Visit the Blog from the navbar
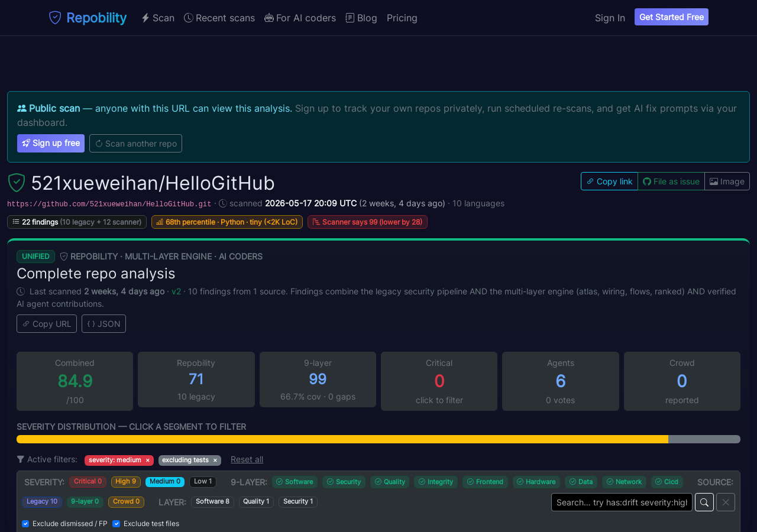The height and width of the screenshot is (532, 757). click(361, 18)
